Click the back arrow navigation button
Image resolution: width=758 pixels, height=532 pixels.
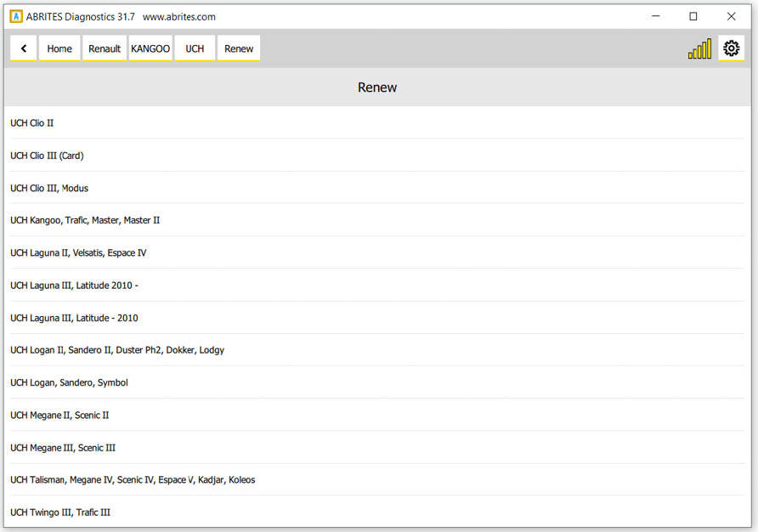click(x=23, y=48)
